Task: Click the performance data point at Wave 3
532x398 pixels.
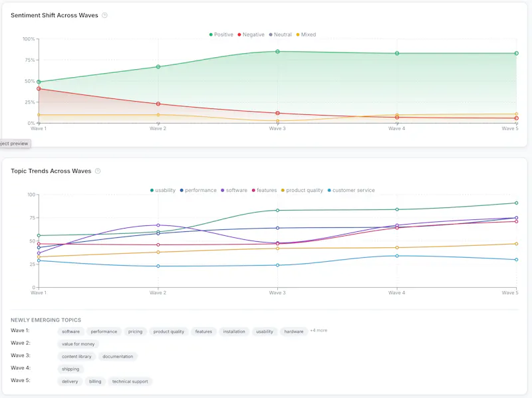Action: point(277,228)
